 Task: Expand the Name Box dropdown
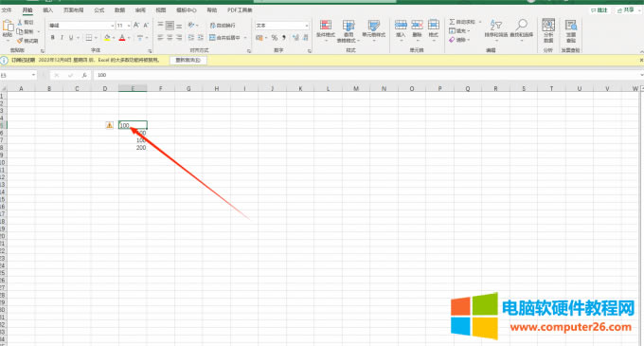coord(34,75)
